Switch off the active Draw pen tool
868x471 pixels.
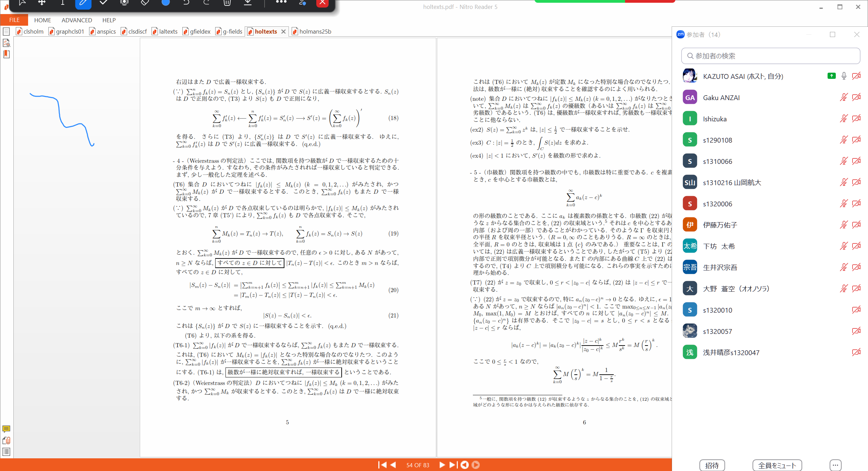(x=83, y=3)
